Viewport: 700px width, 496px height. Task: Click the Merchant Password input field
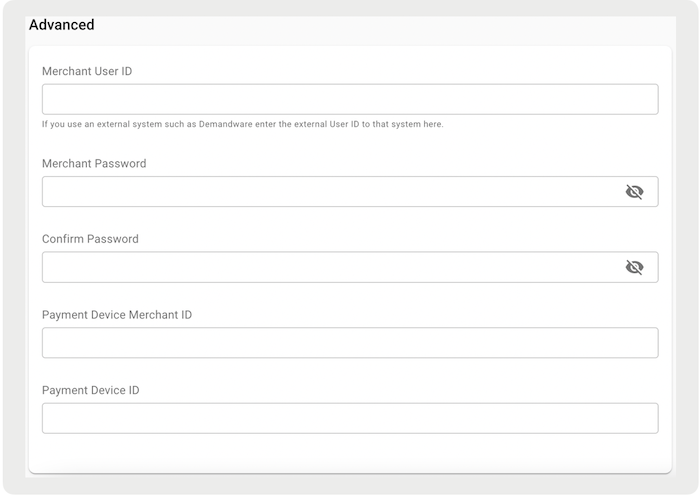click(x=350, y=192)
